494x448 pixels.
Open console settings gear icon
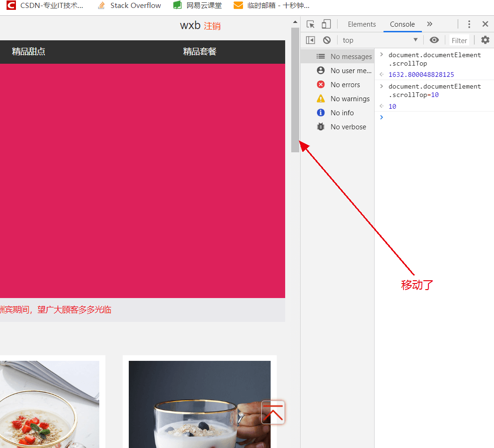[485, 40]
